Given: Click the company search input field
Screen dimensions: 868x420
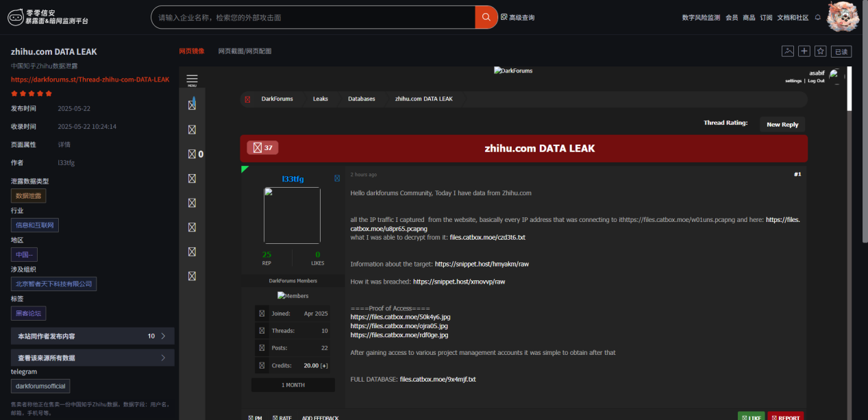Looking at the screenshot, I should pyautogui.click(x=313, y=17).
